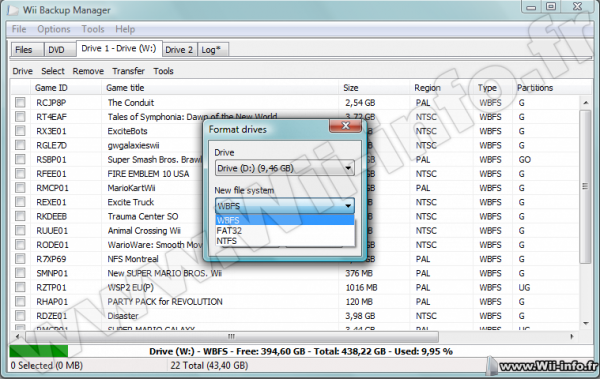The image size is (600, 379).
Task: Choose FAT32 in the file system list
Action: point(285,230)
